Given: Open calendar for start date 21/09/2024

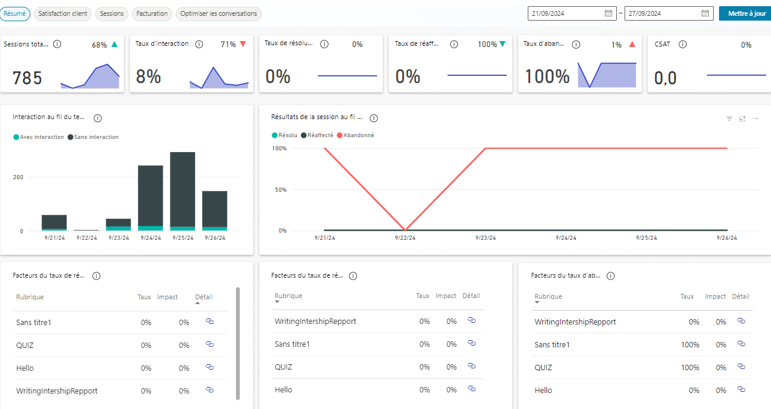Looking at the screenshot, I should (608, 14).
